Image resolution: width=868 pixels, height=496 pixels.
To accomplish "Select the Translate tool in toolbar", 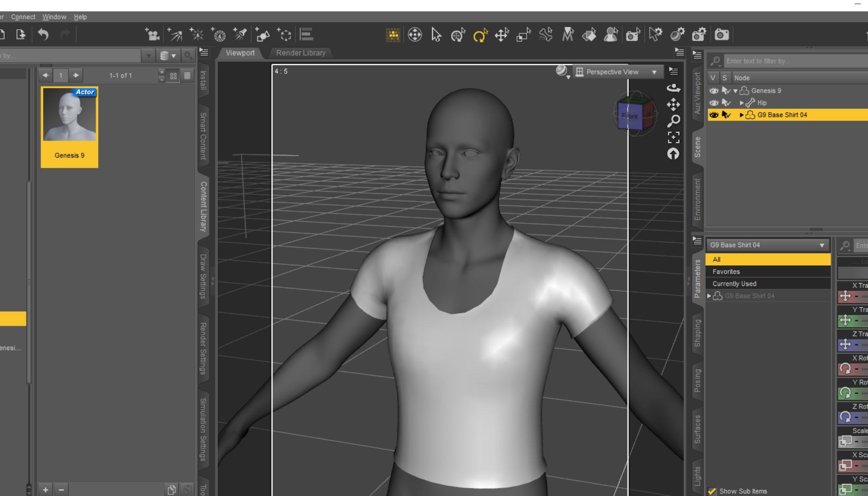I will point(502,35).
